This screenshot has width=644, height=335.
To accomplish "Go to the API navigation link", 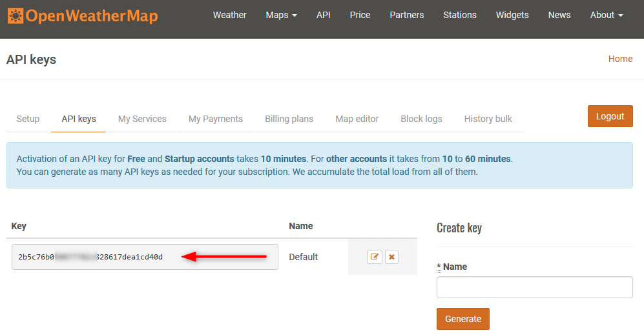I will click(x=323, y=15).
